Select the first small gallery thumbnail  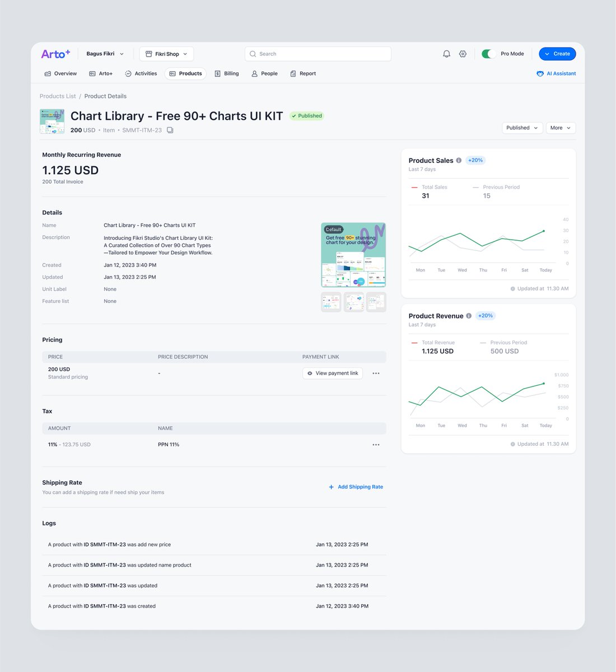331,302
